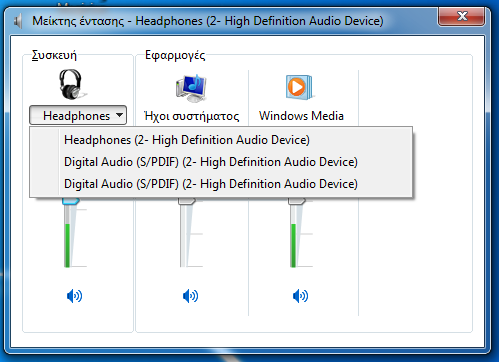Image resolution: width=499 pixels, height=362 pixels.
Task: Click the Windows Media Player icon
Action: tap(299, 87)
